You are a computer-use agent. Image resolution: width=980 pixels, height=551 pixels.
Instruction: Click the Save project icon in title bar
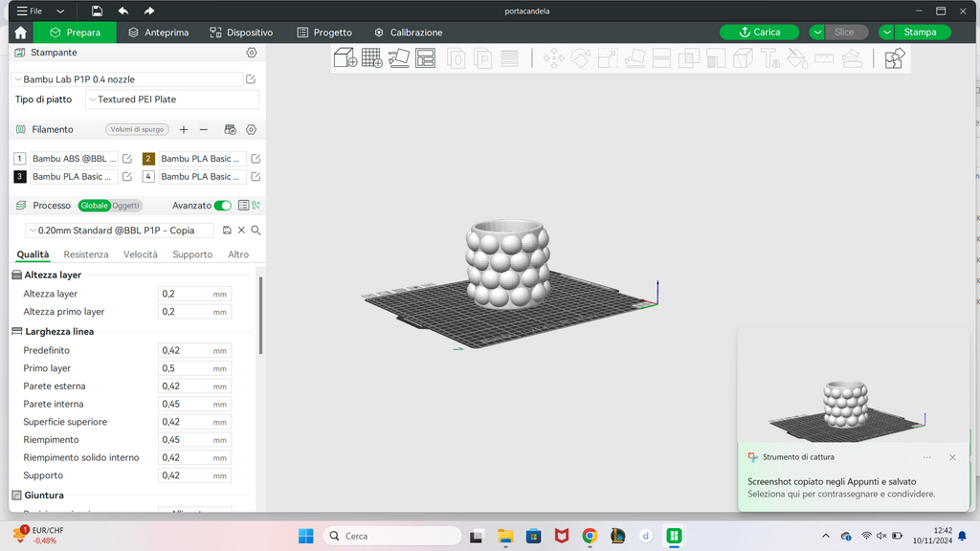[x=97, y=11]
